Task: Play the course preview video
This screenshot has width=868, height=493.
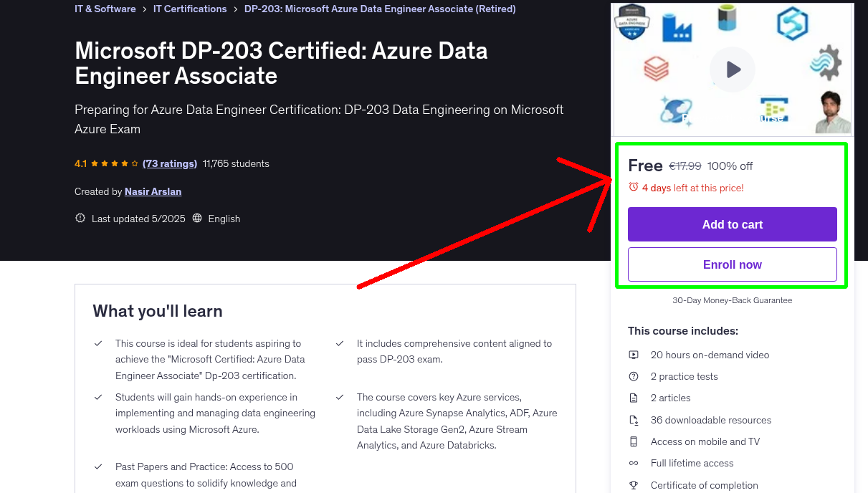Action: click(x=732, y=69)
